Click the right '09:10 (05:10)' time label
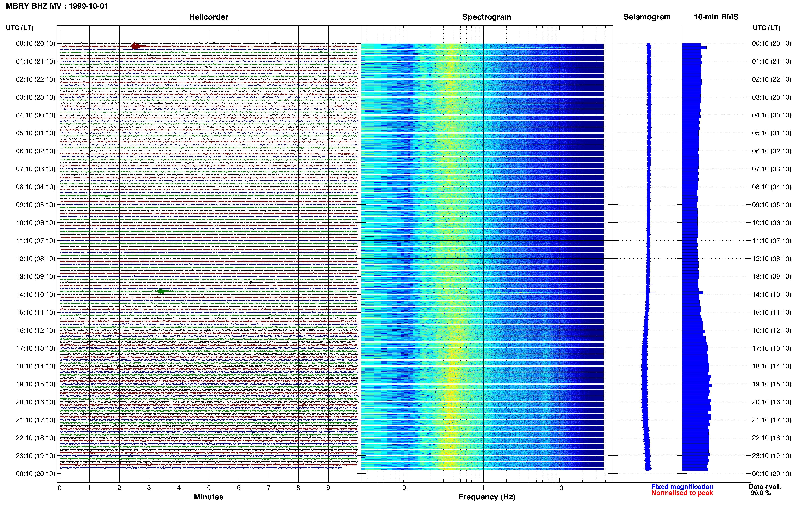 pos(772,205)
